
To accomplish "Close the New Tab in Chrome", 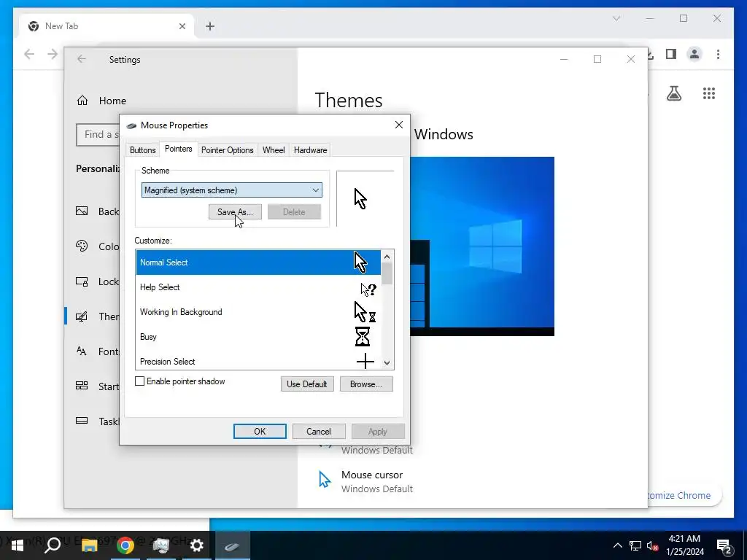I will point(182,26).
